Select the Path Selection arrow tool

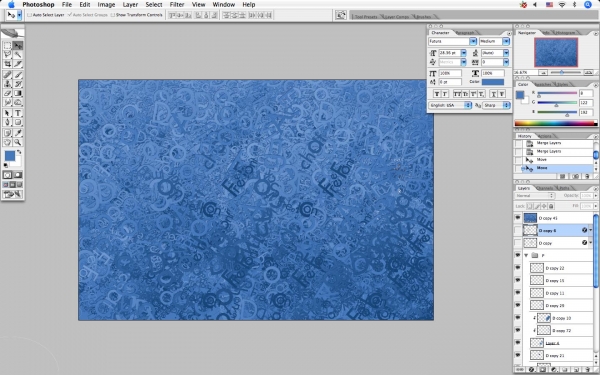[7, 113]
